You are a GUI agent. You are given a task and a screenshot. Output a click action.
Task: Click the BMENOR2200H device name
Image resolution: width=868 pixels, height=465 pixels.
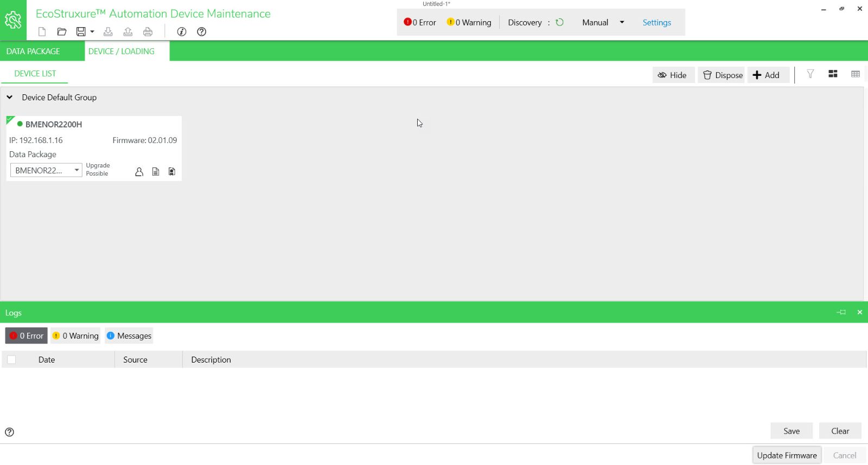point(54,124)
